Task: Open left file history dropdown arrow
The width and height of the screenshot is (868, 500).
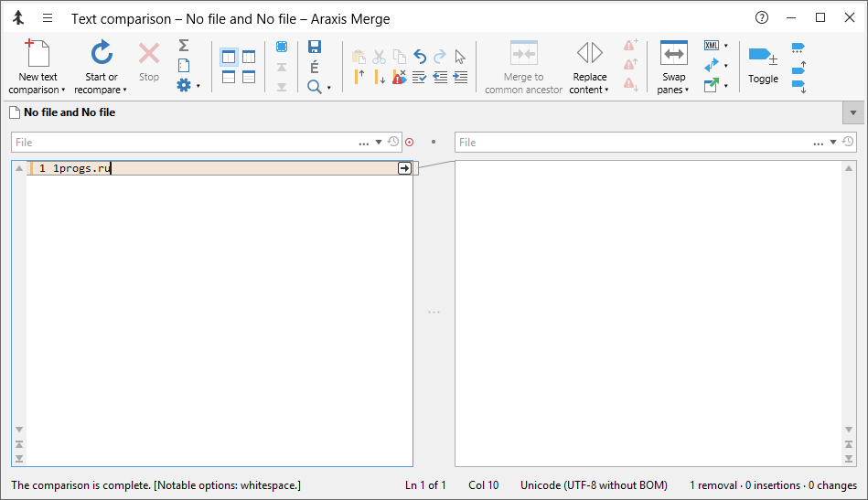Action: click(379, 143)
